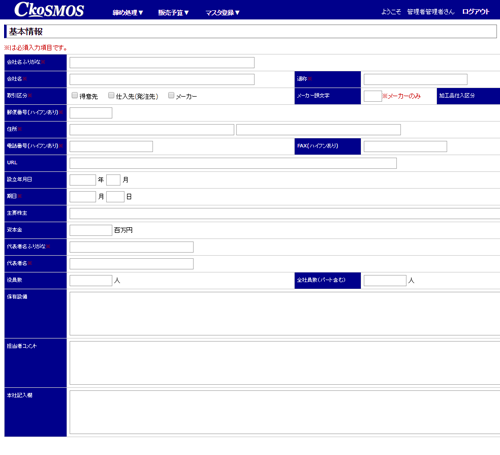
Task: Click the メーカー頭文字 small input
Action: [373, 96]
